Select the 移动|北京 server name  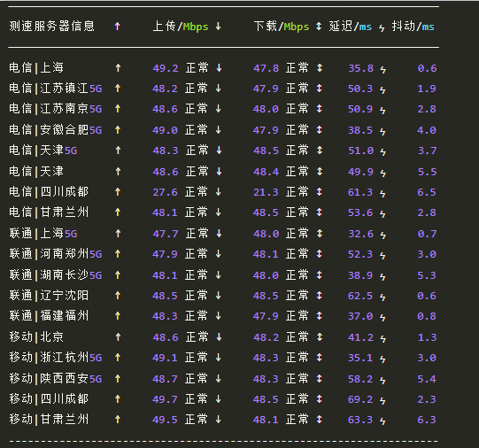[x=36, y=337]
